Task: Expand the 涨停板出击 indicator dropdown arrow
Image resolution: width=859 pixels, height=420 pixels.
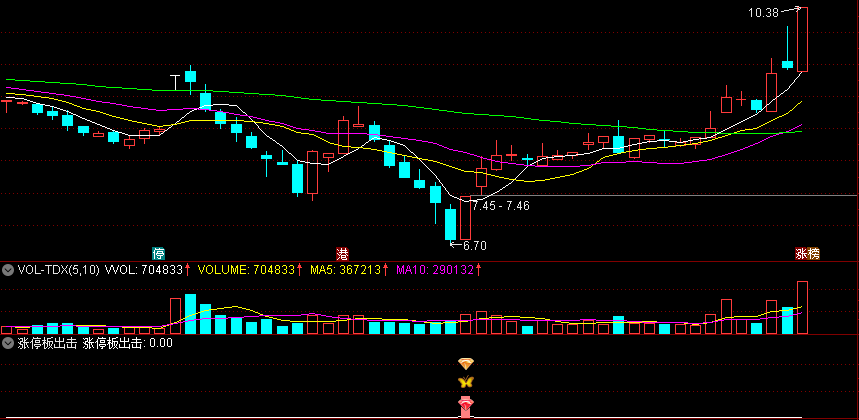Action: coord(8,343)
